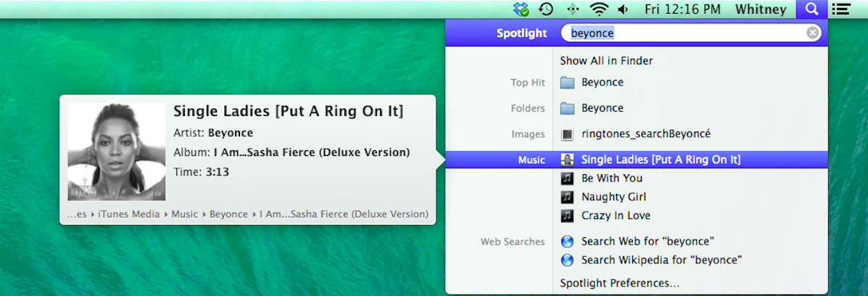
Task: Open the Time Machine menu bar icon
Action: tap(545, 9)
